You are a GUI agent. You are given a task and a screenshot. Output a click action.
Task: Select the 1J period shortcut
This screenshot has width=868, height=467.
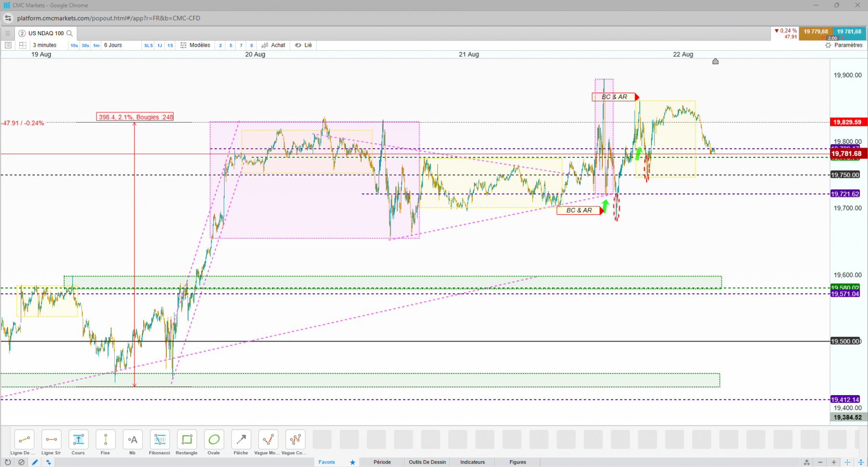pos(160,45)
